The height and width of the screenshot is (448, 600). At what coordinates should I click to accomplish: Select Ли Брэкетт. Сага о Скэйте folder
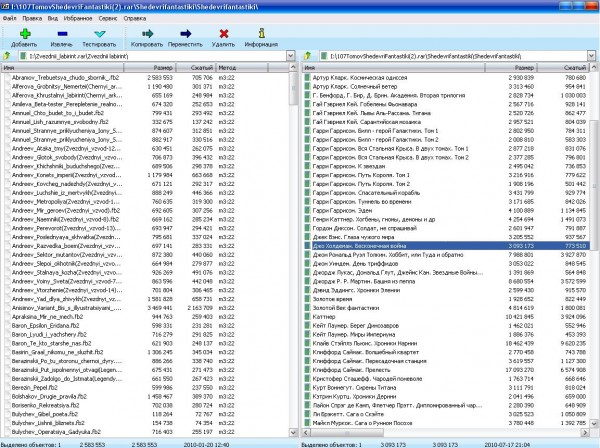(348, 414)
